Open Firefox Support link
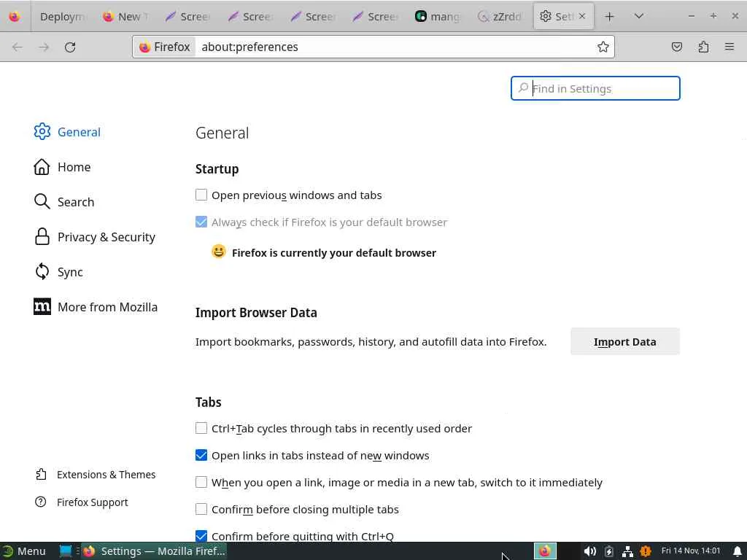 pyautogui.click(x=81, y=502)
